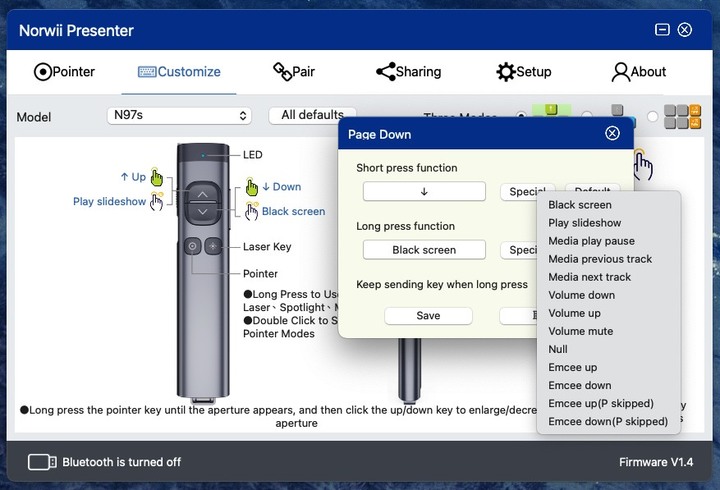The width and height of the screenshot is (720, 490).
Task: Click the up arrow key on presenter image
Action: tap(202, 193)
